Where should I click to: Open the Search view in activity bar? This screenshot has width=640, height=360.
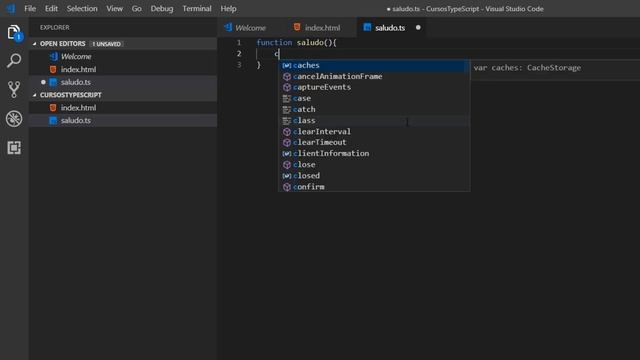[14, 60]
